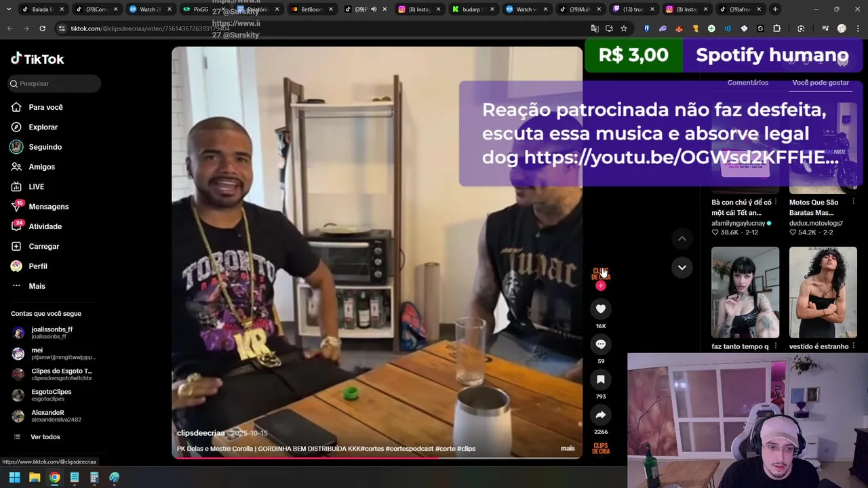Open the Explorar page
The width and height of the screenshot is (868, 488).
tap(43, 127)
